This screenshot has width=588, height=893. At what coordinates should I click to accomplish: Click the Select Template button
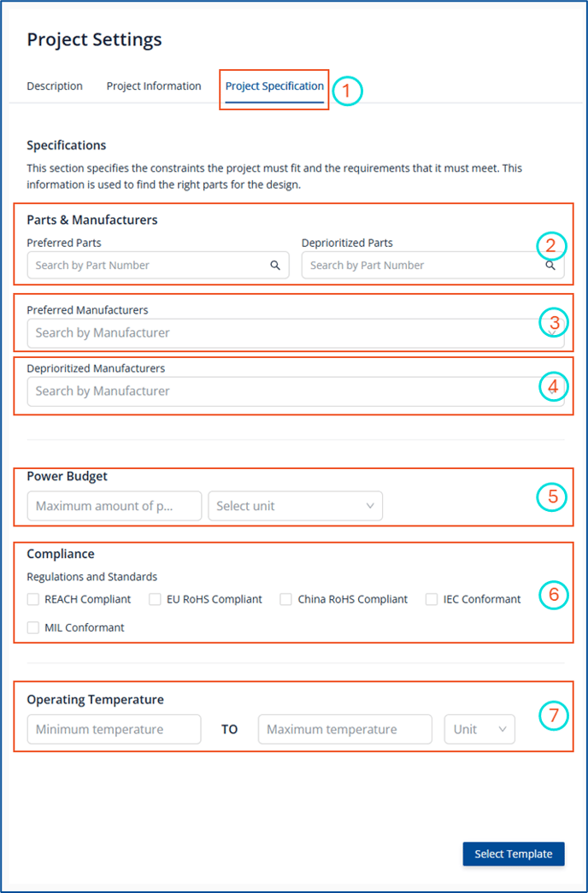click(x=514, y=854)
